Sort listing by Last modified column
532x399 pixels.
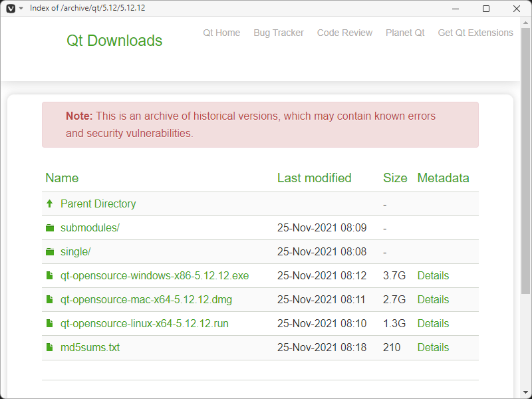[x=314, y=178]
